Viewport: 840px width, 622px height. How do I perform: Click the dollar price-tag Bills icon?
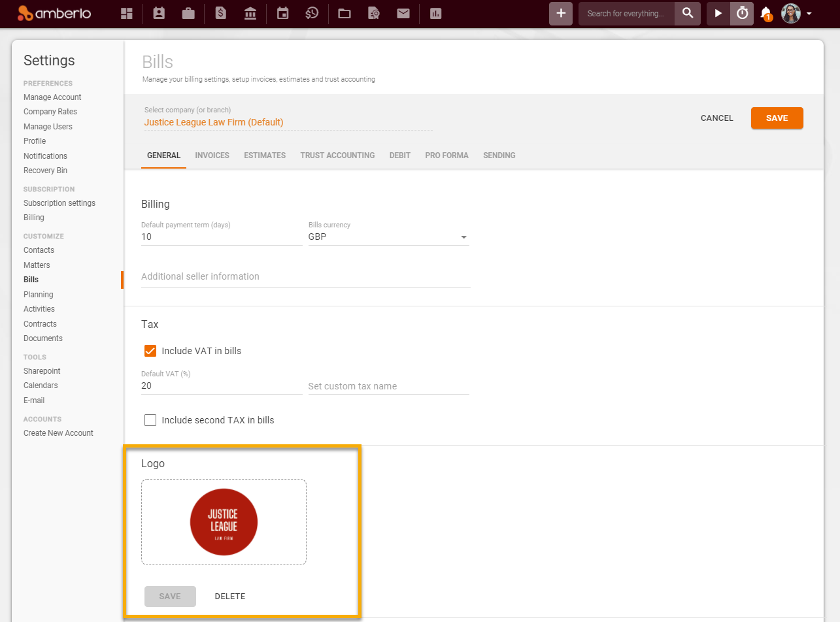click(x=220, y=13)
